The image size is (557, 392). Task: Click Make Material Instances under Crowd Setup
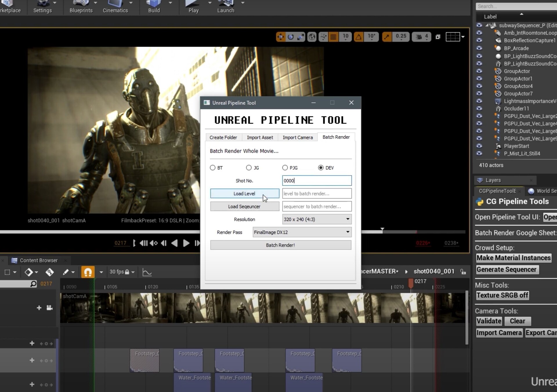pyautogui.click(x=513, y=258)
